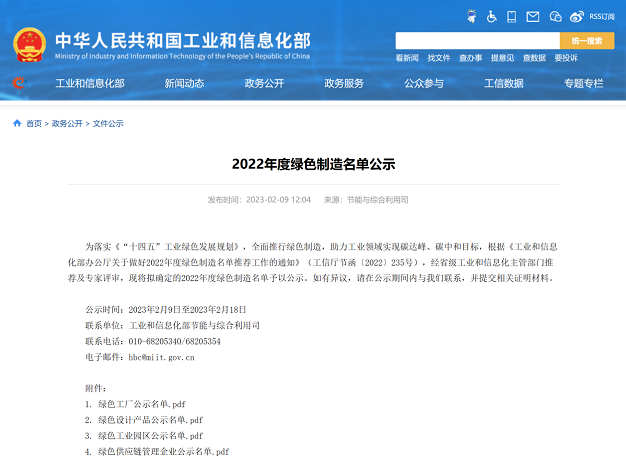
Task: Click the robot assistant icon in header
Action: pyautogui.click(x=472, y=17)
